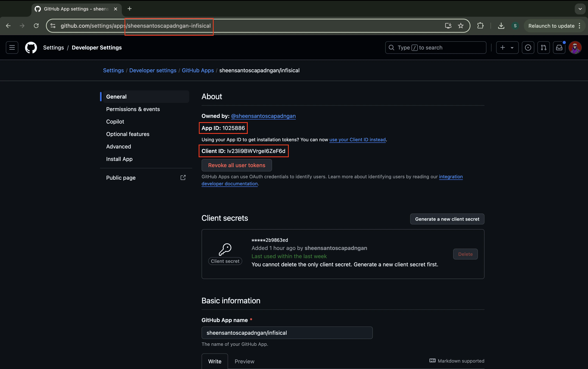This screenshot has width=588, height=369.
Task: Click the Basic information heading
Action: [x=231, y=301]
